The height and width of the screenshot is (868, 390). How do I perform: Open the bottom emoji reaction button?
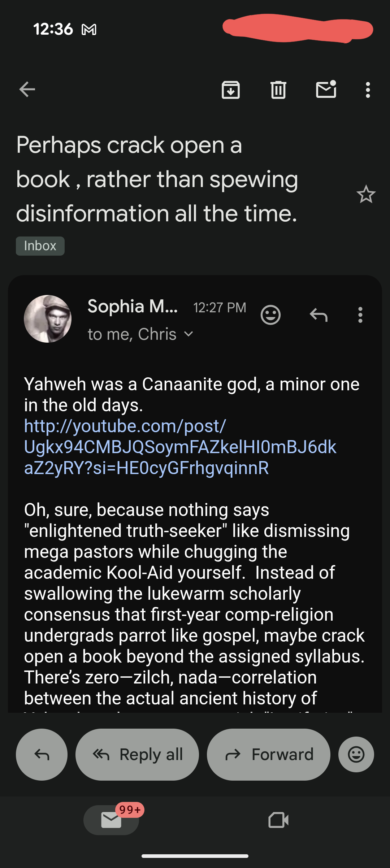coord(356,755)
